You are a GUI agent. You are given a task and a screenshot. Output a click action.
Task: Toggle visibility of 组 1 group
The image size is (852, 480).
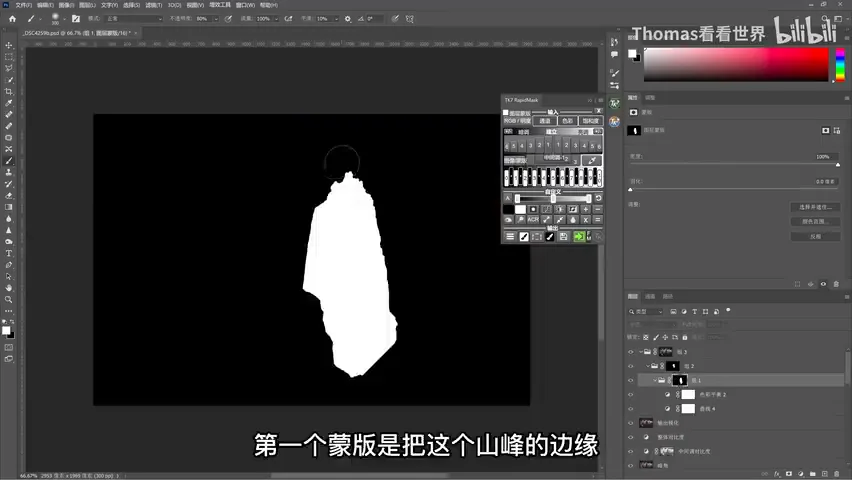tap(631, 381)
